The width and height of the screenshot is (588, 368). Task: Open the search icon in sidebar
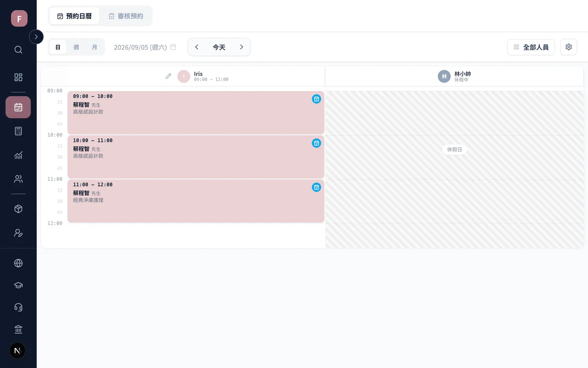(x=18, y=50)
